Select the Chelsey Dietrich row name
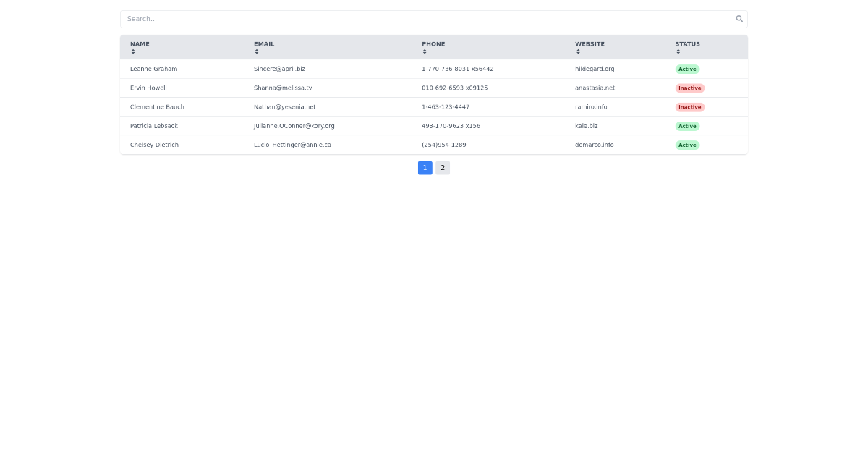This screenshot has width=868, height=456. (x=154, y=145)
